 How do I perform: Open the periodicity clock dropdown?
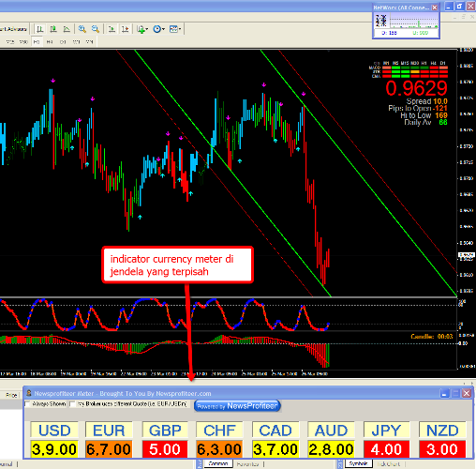[x=158, y=29]
